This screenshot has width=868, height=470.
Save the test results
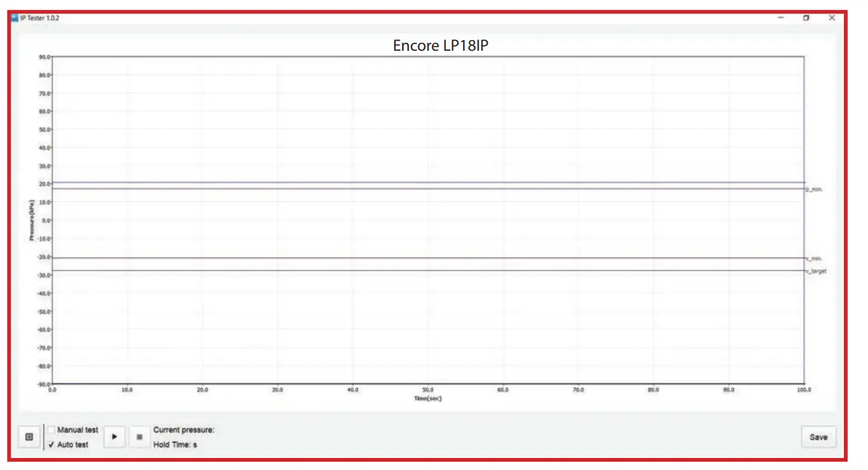[x=818, y=437]
